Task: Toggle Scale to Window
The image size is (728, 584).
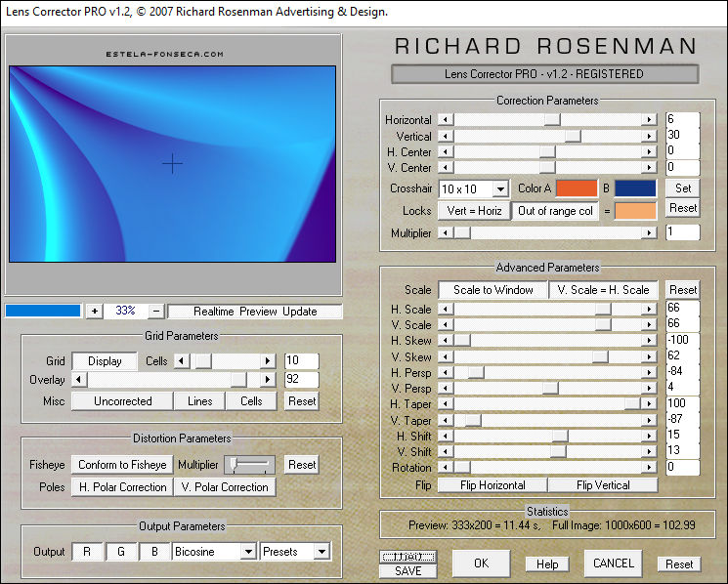Action: [493, 289]
